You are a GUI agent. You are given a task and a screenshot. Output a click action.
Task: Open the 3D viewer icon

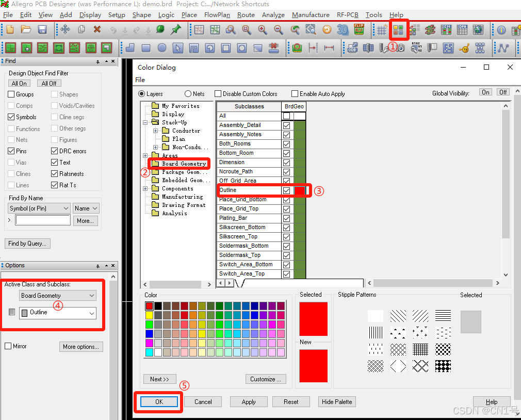[342, 29]
